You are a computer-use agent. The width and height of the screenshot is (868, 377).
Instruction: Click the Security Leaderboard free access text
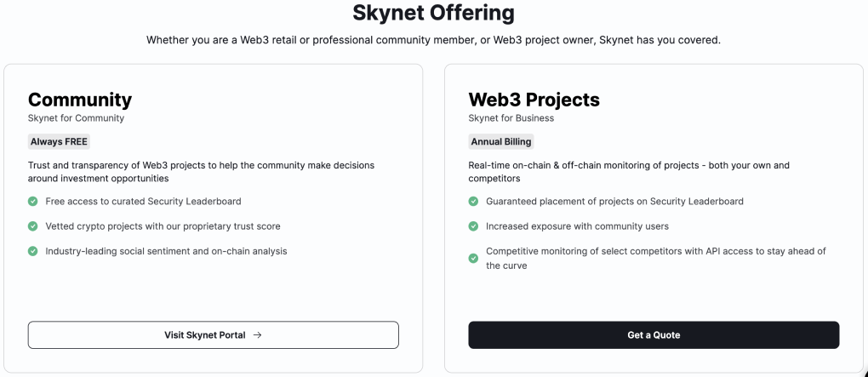click(x=143, y=202)
